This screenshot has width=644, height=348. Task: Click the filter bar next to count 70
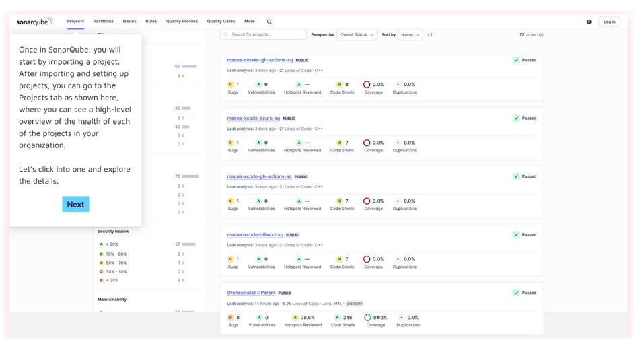(x=190, y=176)
